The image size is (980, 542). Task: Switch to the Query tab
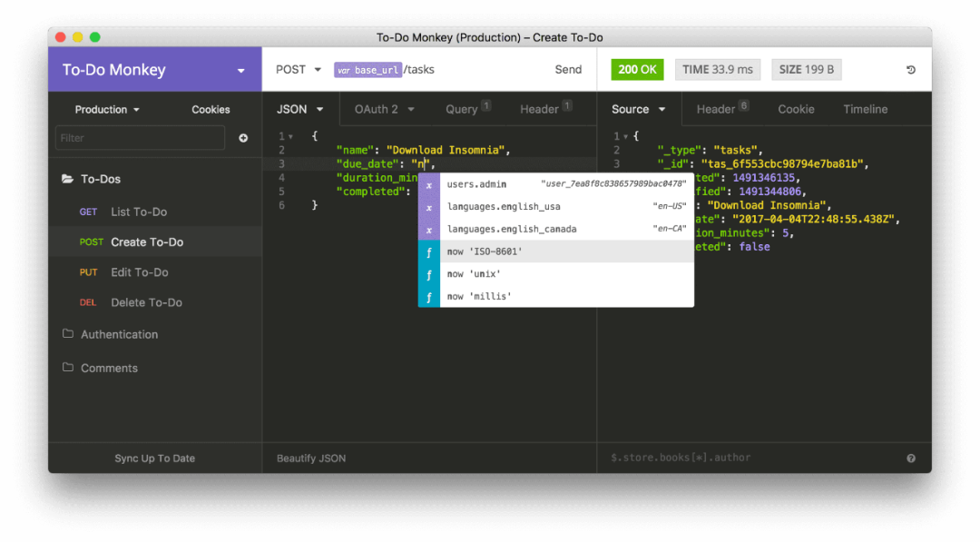pyautogui.click(x=467, y=109)
